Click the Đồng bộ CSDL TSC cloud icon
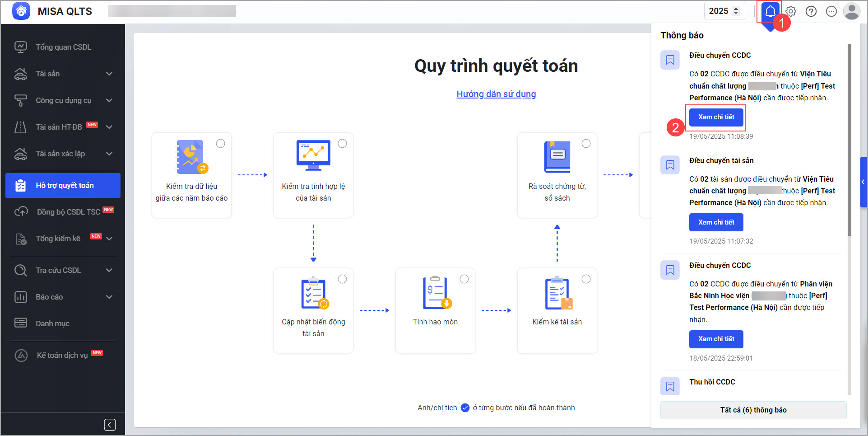 coord(21,212)
